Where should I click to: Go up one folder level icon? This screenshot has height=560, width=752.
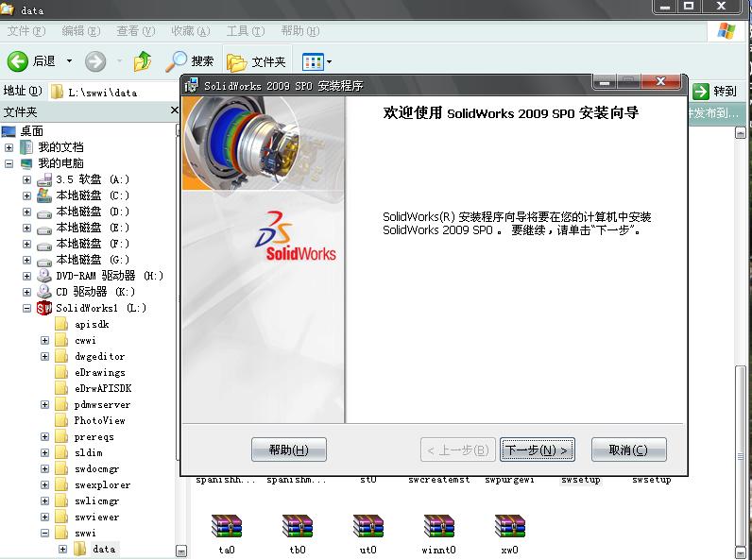pos(143,61)
